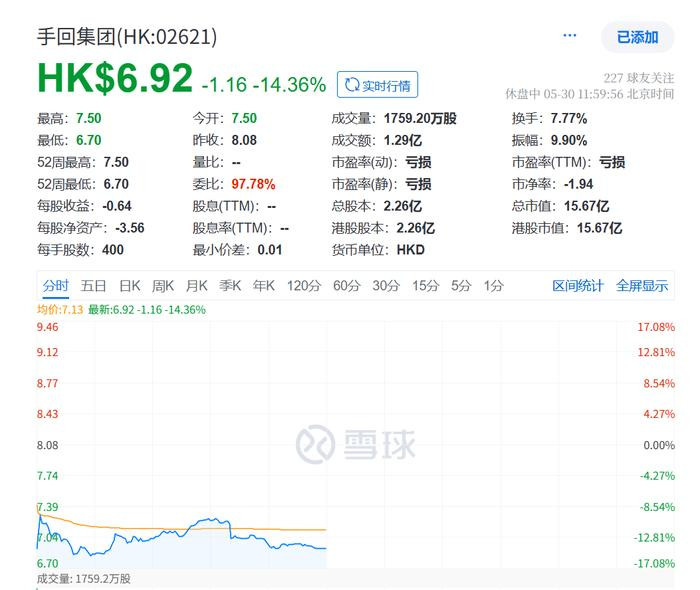The height and width of the screenshot is (590, 700).
Task: Click the 今开 value 7.50
Action: [x=244, y=118]
